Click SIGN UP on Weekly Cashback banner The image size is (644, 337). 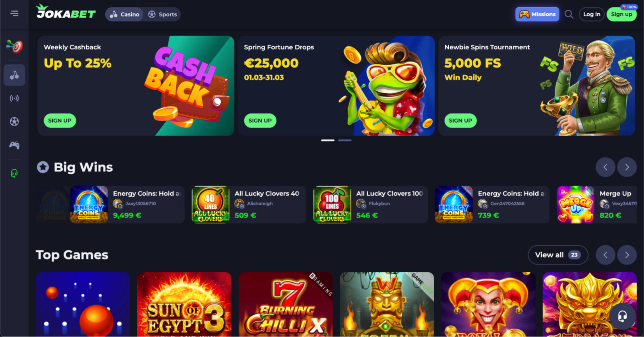pos(60,121)
